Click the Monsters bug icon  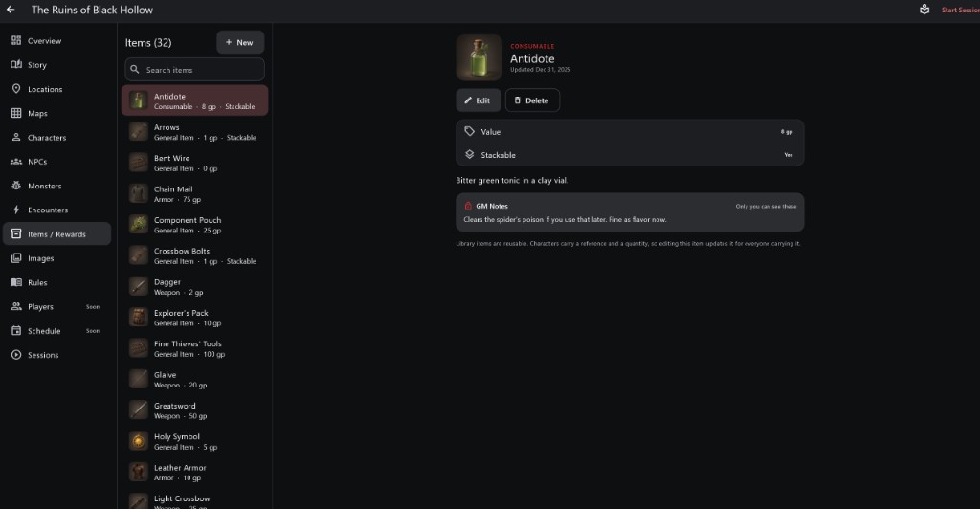[16, 186]
